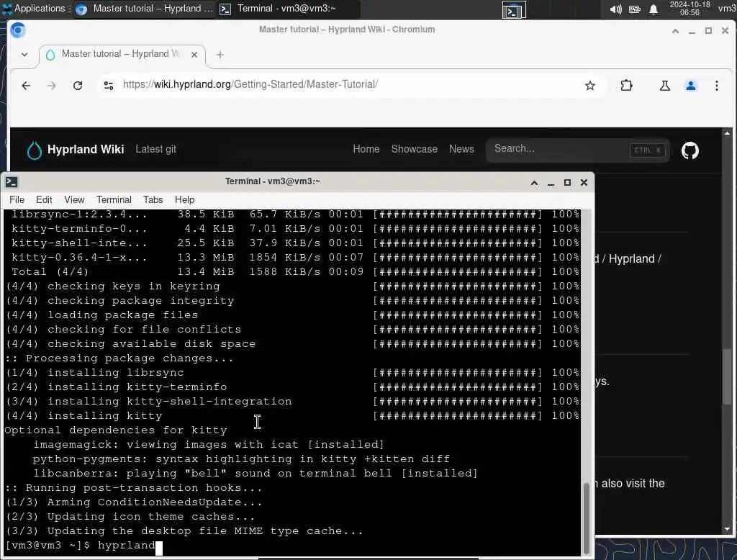This screenshot has height=560, width=737.
Task: Click 'checking keys in keyring' line
Action: [113, 286]
